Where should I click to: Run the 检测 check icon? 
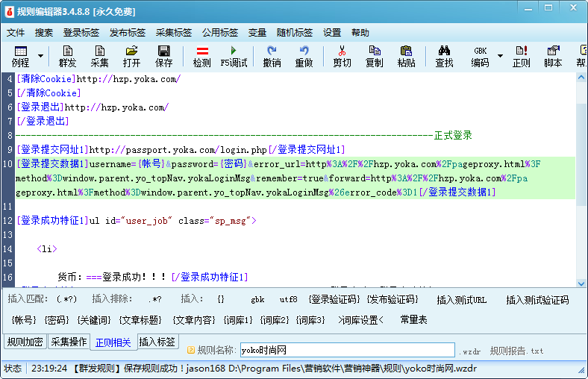pos(202,56)
